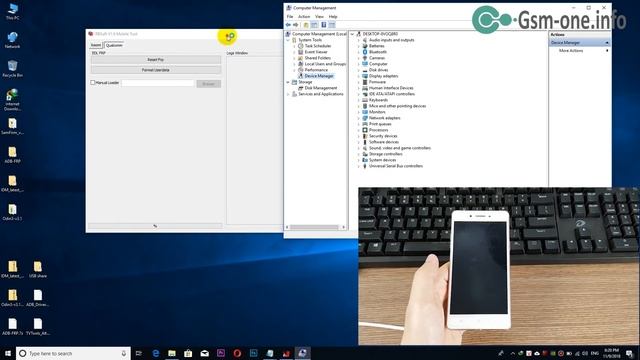Screen dimensions: 640x360
Task: Collapse the DESKTOP computer root node
Action: pos(352,34)
